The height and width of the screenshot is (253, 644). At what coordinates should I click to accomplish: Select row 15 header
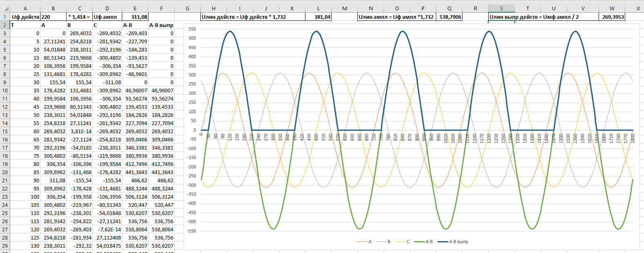pos(4,131)
